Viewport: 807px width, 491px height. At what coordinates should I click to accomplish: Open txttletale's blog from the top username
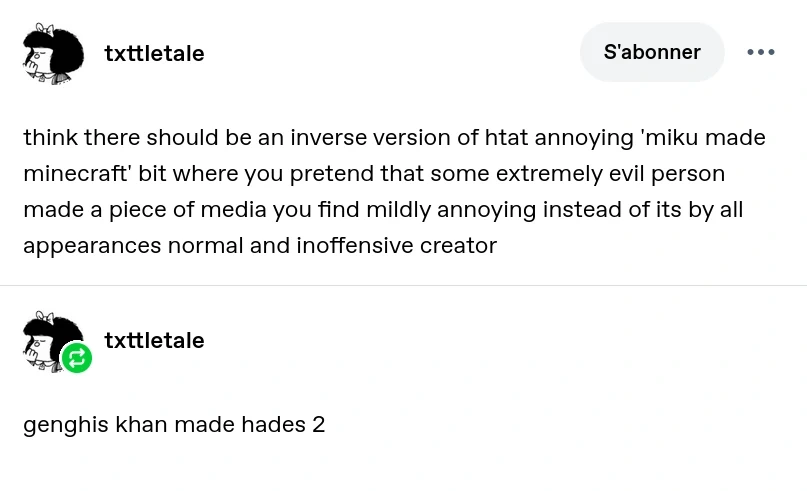[x=154, y=54]
